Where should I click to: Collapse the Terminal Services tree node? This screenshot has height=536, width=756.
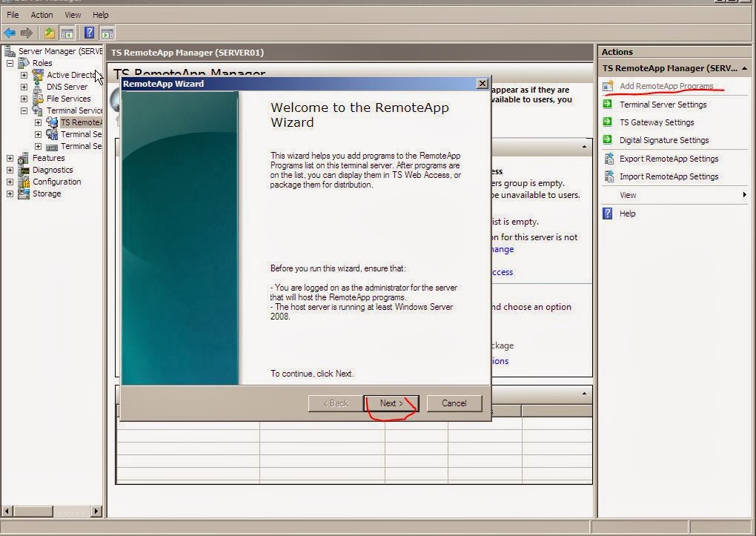[24, 110]
